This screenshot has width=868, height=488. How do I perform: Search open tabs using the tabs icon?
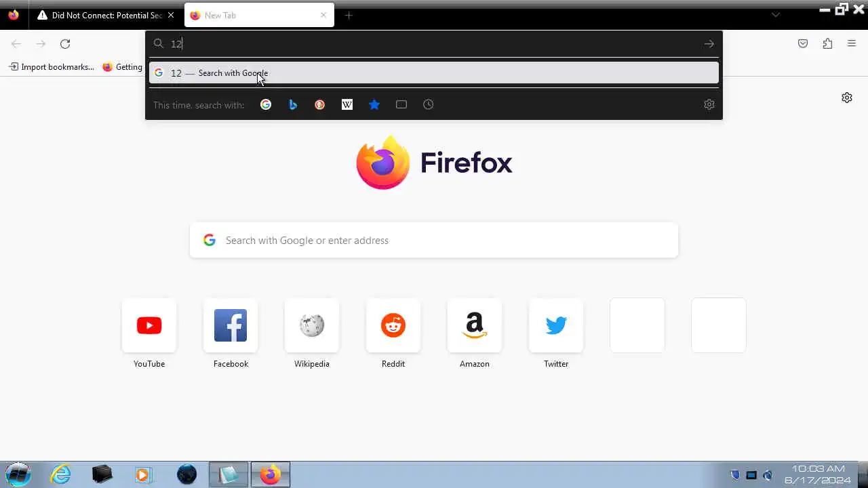[x=401, y=104]
